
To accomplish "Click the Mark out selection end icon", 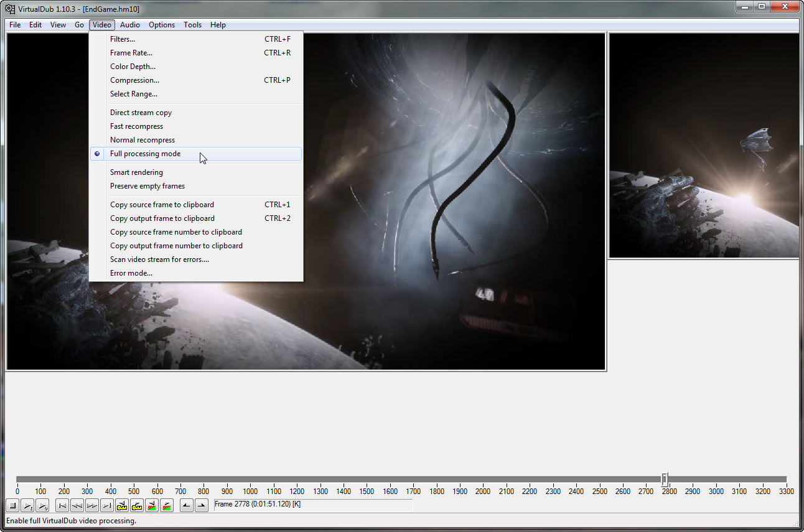I will pyautogui.click(x=201, y=506).
